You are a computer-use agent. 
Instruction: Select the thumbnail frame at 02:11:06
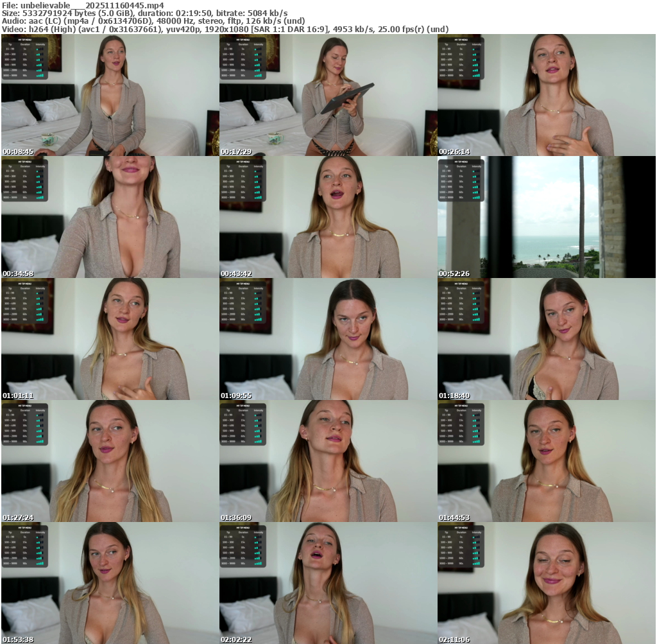click(547, 583)
